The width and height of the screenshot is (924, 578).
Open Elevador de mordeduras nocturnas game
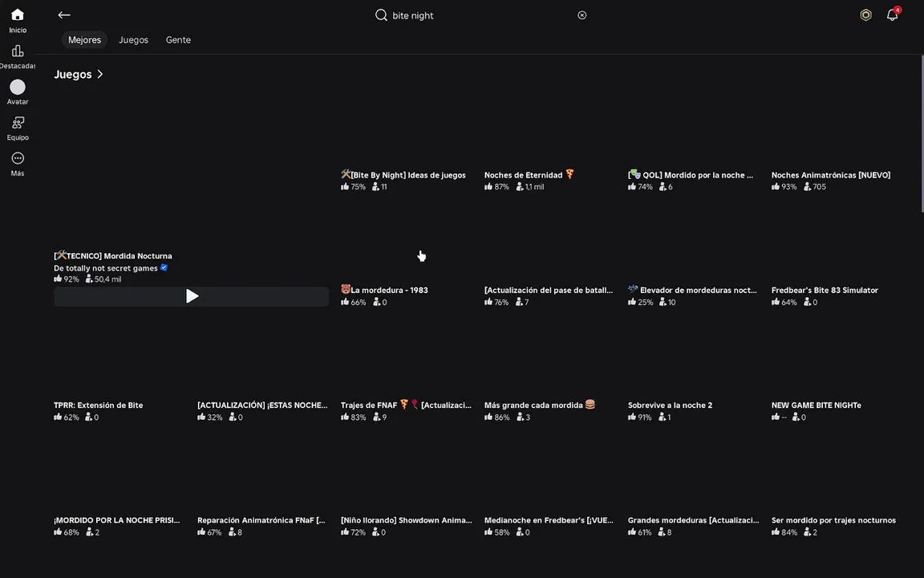[692, 290]
